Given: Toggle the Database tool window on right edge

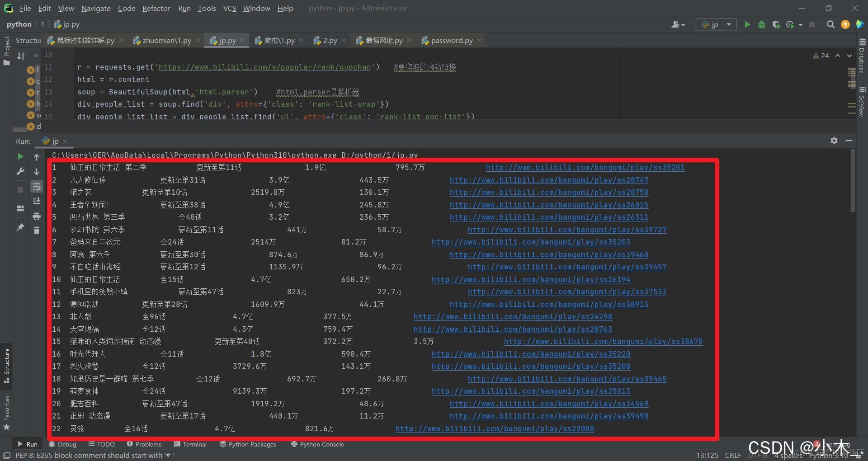Looking at the screenshot, I should pyautogui.click(x=862, y=56).
